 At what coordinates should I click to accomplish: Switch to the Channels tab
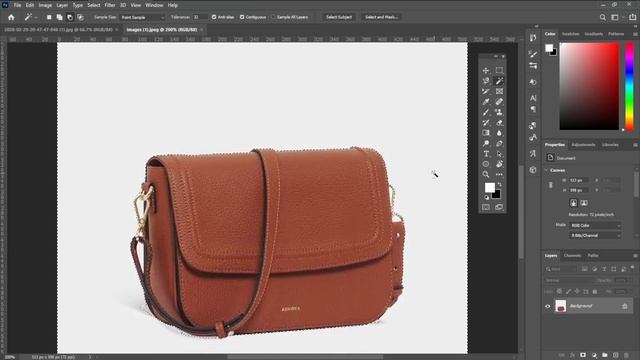click(572, 256)
